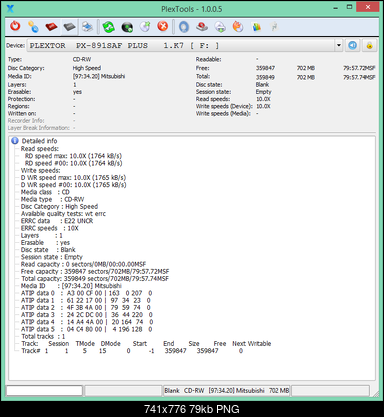Select the Track Session TMode header row

146,344
